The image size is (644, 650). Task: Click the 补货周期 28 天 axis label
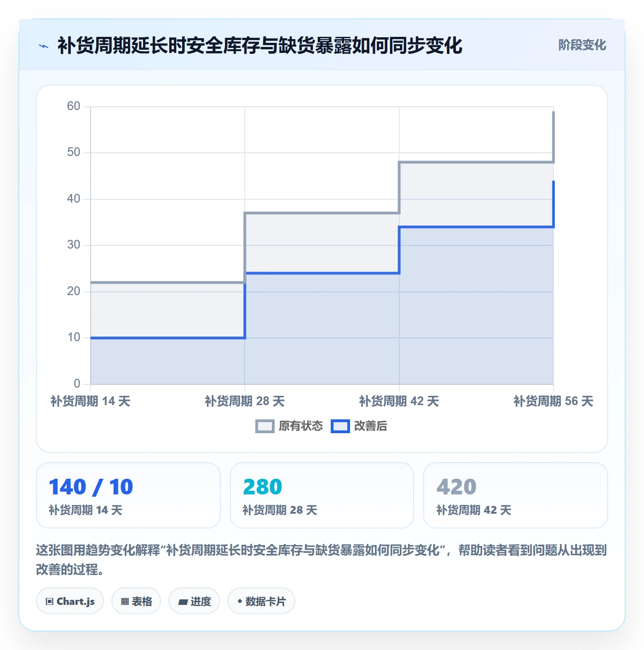coord(245,401)
